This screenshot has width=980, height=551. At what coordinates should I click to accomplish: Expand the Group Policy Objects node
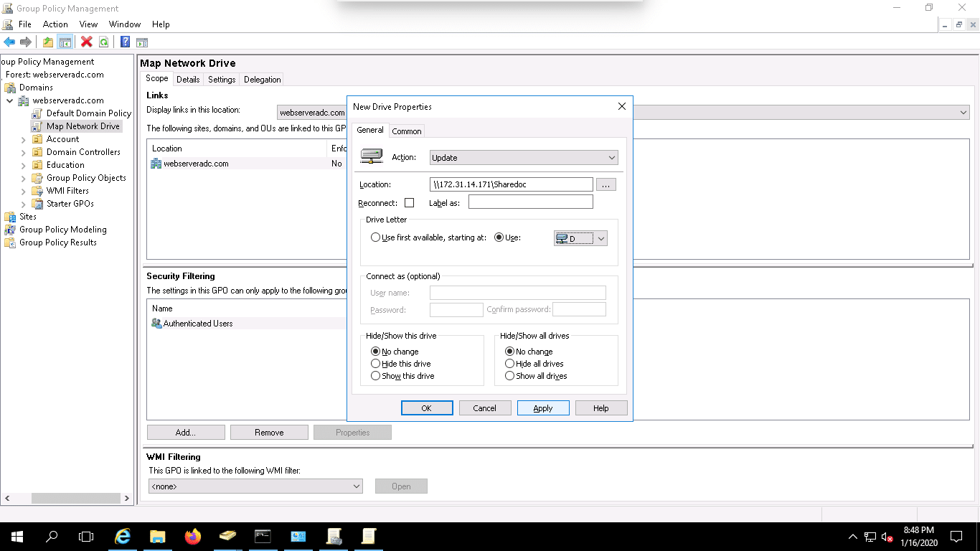24,179
